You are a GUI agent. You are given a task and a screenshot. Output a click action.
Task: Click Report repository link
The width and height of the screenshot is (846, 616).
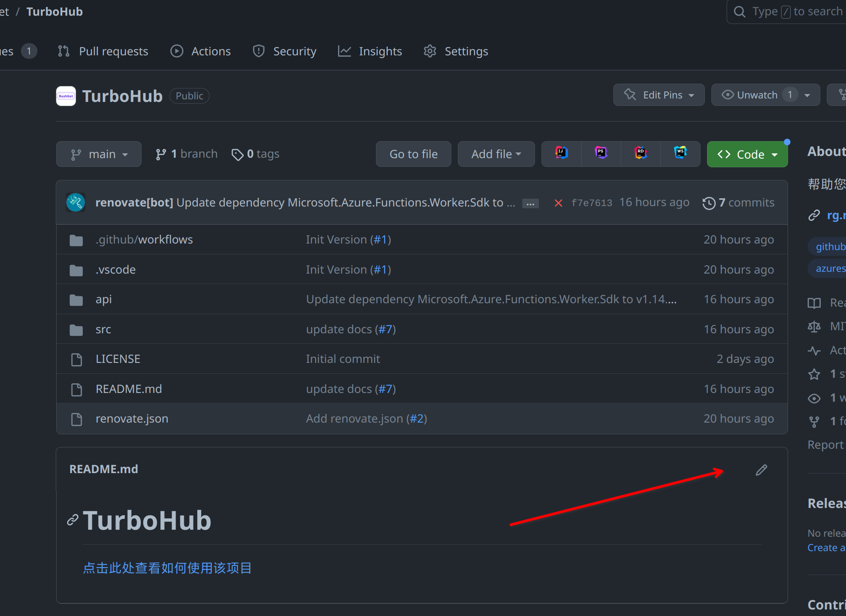coord(826,445)
